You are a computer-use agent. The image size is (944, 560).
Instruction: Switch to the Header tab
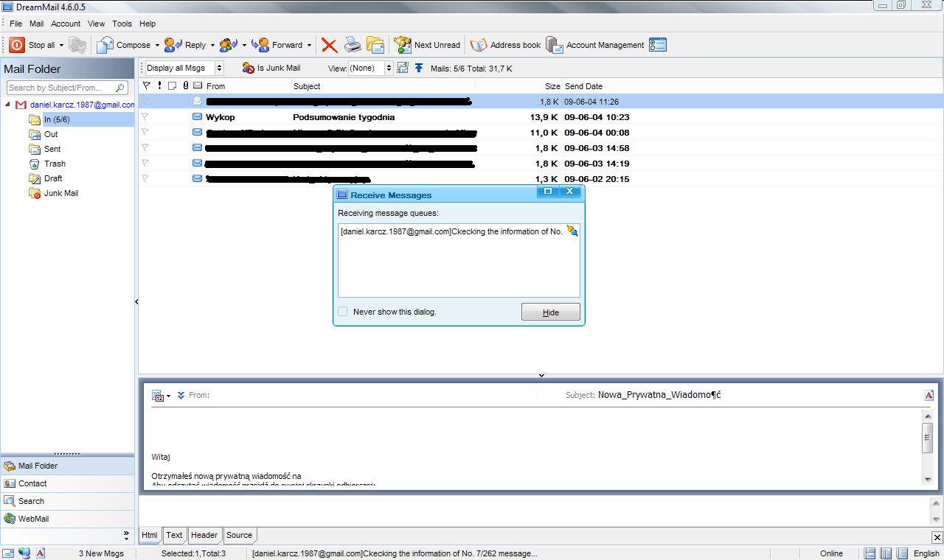point(204,535)
